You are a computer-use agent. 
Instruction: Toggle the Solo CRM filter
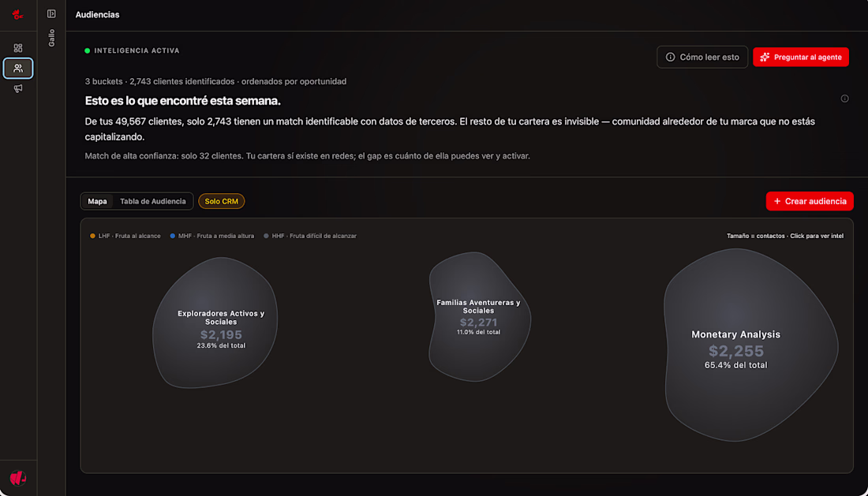(x=222, y=201)
